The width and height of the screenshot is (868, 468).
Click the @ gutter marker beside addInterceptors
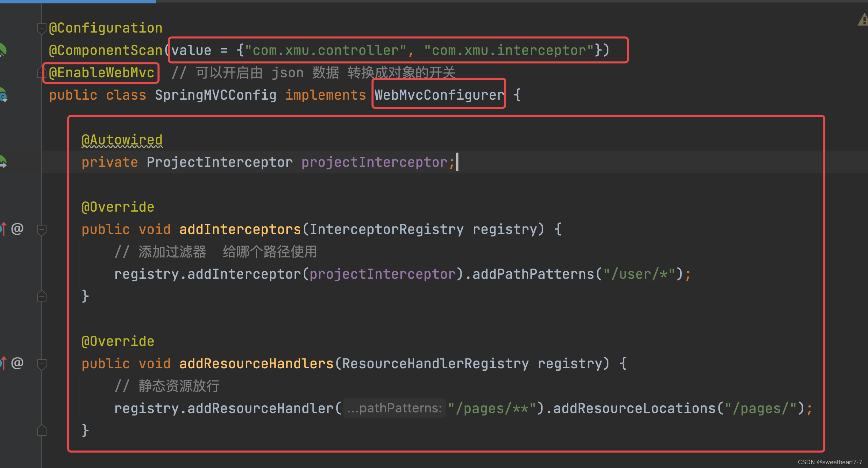click(x=17, y=229)
